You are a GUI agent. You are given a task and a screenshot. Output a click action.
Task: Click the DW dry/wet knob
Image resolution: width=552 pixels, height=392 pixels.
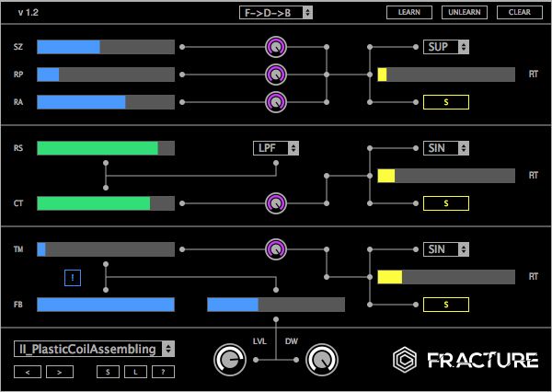[321, 359]
